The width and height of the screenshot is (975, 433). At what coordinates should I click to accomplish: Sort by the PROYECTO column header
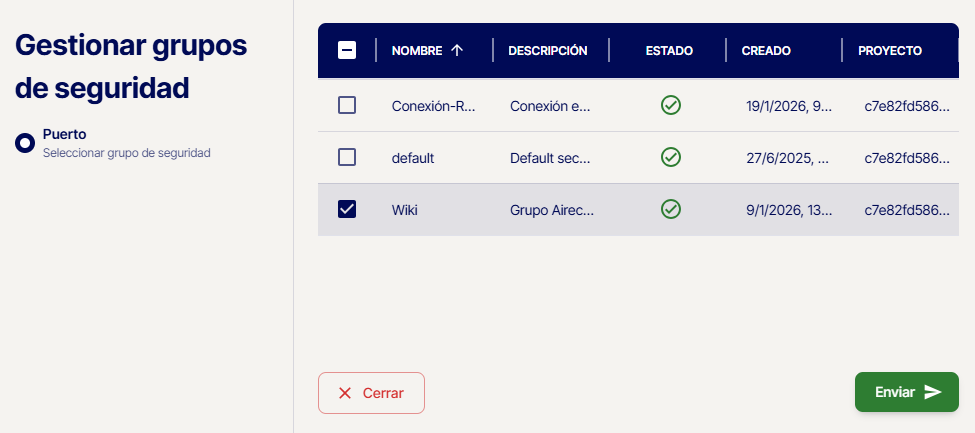point(889,50)
